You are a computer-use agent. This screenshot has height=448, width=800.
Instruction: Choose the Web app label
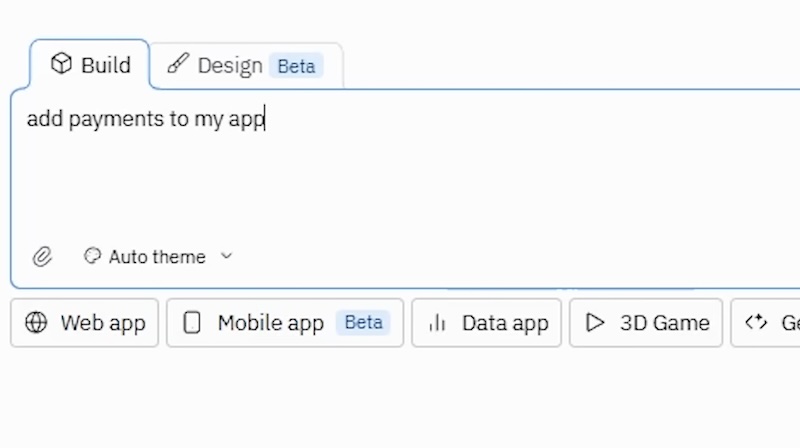(103, 323)
